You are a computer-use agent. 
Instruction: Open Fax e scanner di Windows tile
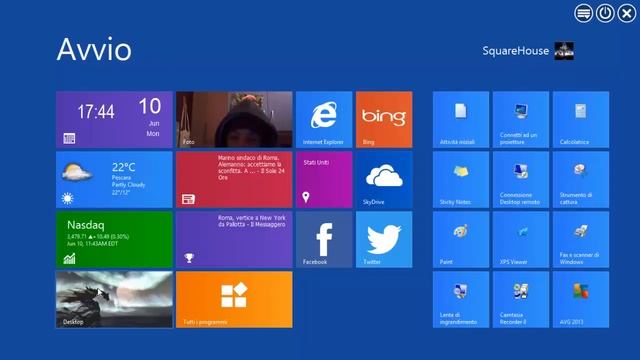click(581, 240)
